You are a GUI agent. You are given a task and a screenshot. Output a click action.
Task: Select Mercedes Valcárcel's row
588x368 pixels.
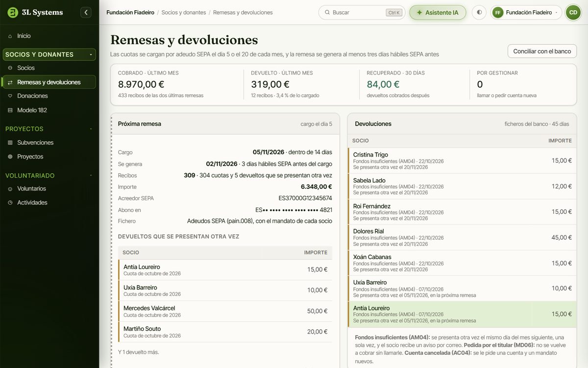coord(225,311)
